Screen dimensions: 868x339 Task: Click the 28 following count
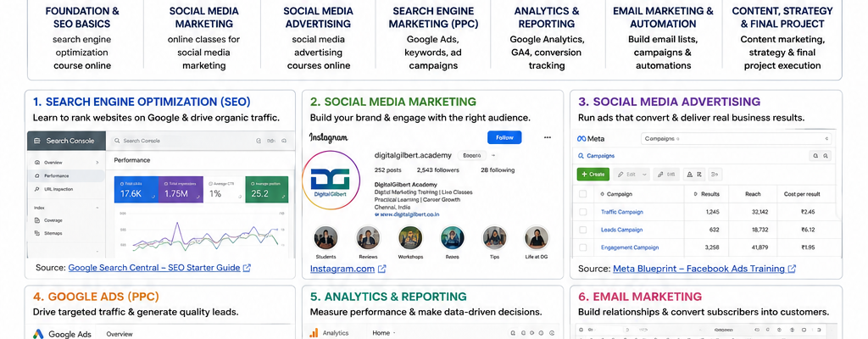click(x=497, y=170)
